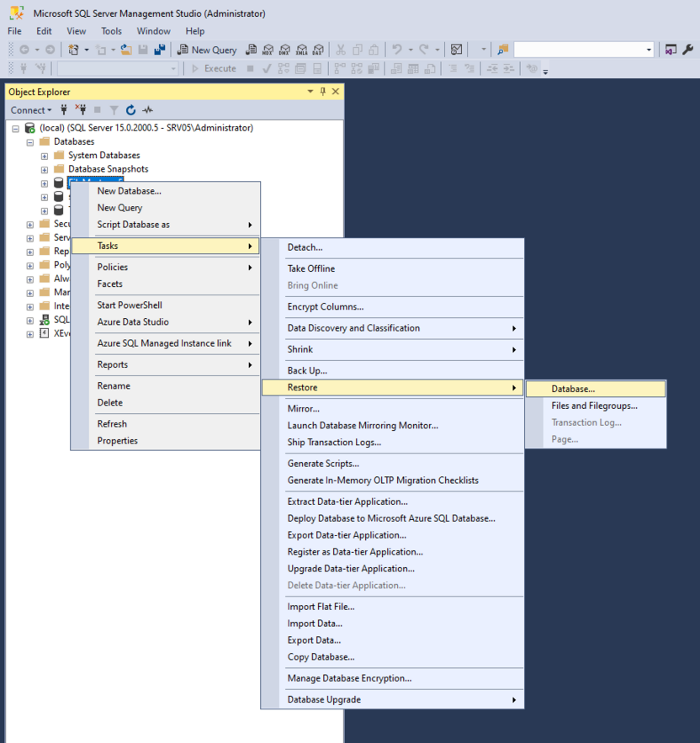This screenshot has width=700, height=743.
Task: Open the Object Explorer window options dropdown
Action: point(310,91)
